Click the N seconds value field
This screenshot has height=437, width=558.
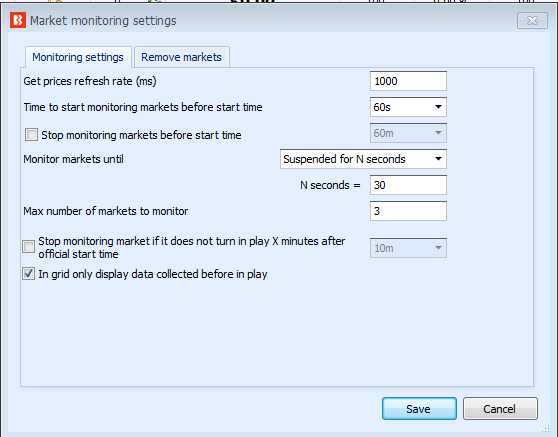tap(408, 185)
